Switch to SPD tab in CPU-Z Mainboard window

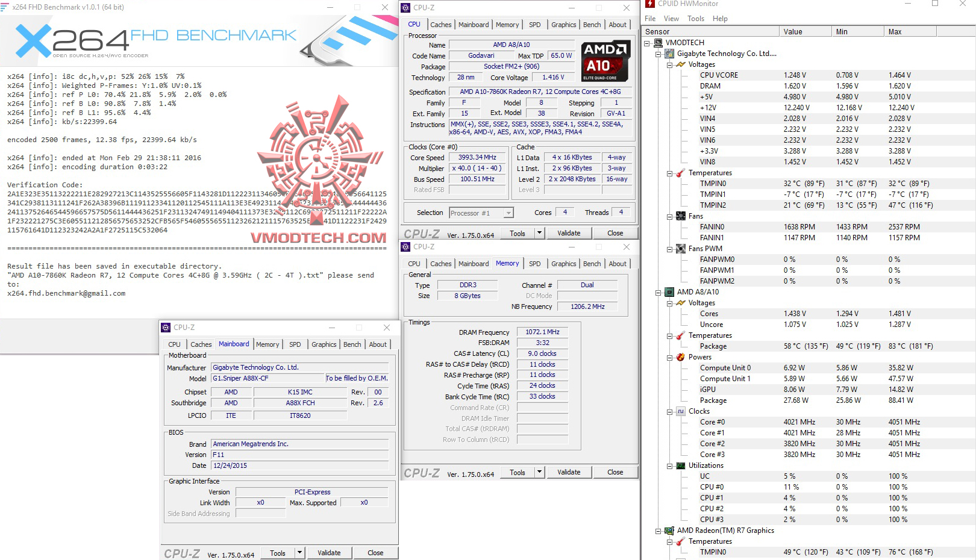click(x=295, y=344)
